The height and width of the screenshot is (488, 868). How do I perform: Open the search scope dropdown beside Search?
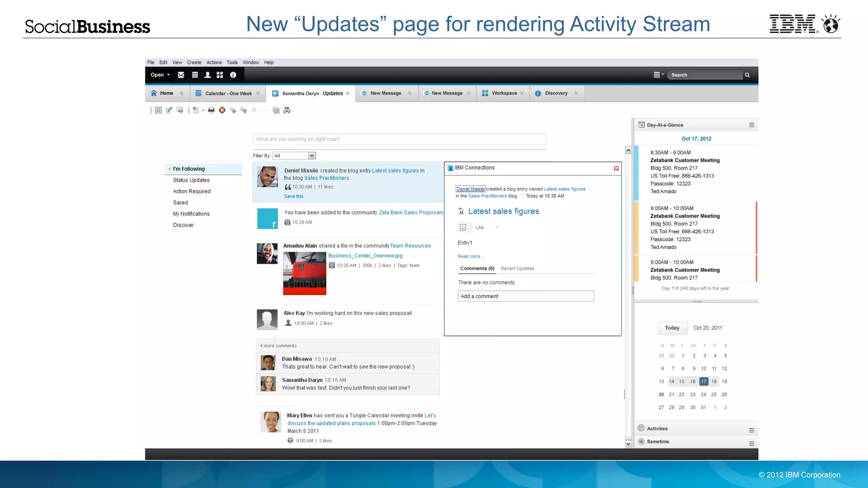659,75
